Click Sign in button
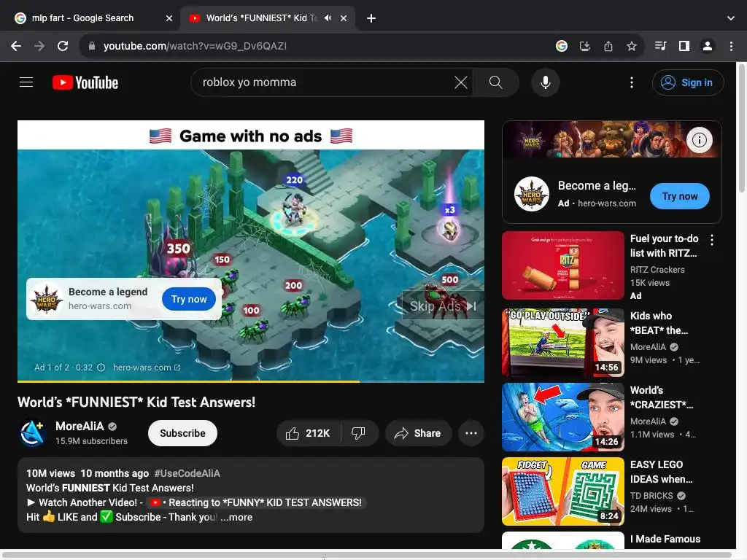 (x=688, y=82)
